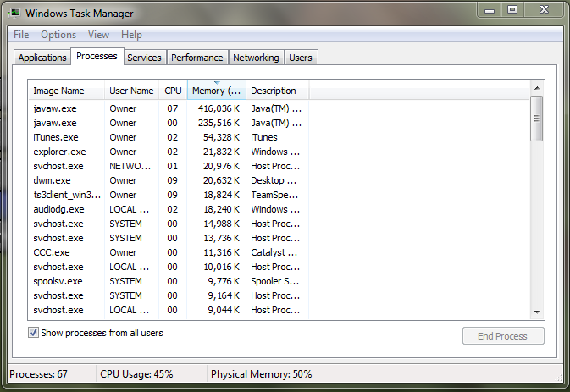Sort by User Name column header
Screen dimensions: 570x392
point(131,90)
